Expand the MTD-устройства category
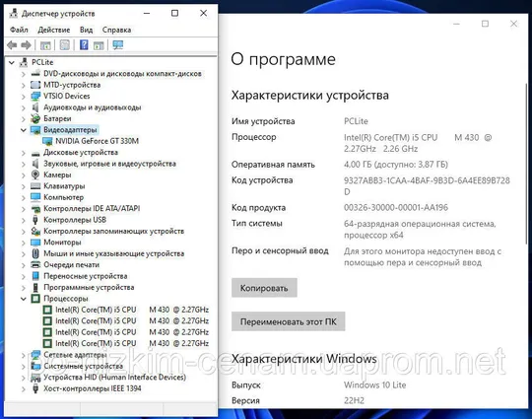Image resolution: width=532 pixels, height=419 pixels. [23, 85]
